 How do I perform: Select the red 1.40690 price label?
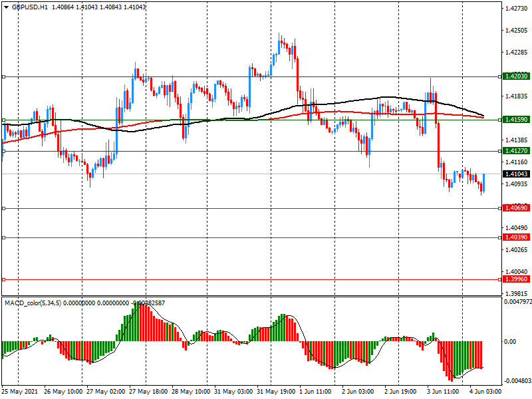[516, 208]
